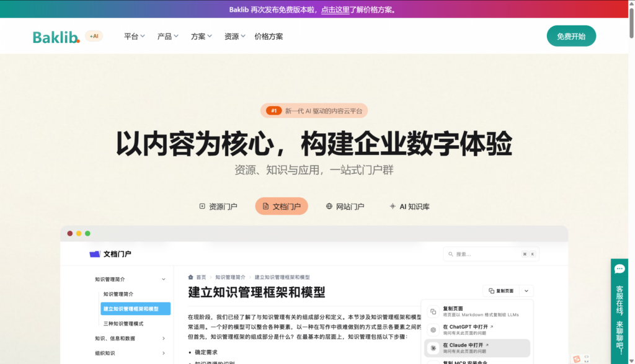Follow the 点击这里 link in banner
The image size is (635, 364).
point(335,10)
